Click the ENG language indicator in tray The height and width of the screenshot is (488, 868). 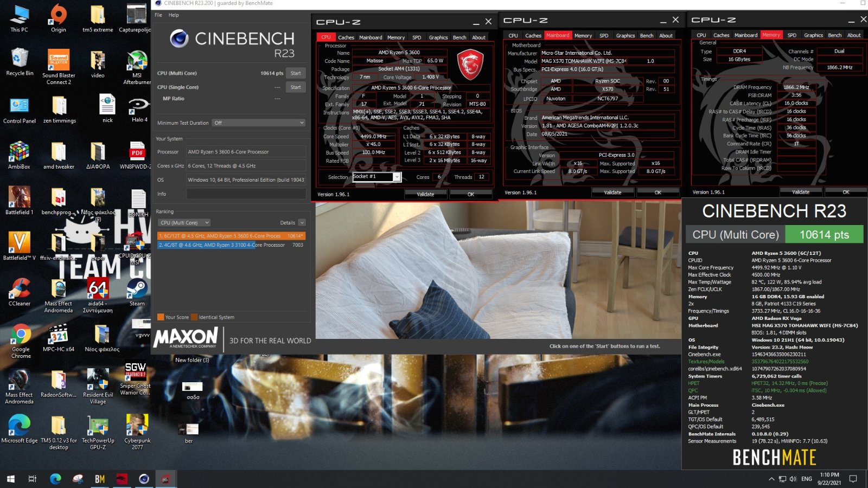[x=807, y=479]
